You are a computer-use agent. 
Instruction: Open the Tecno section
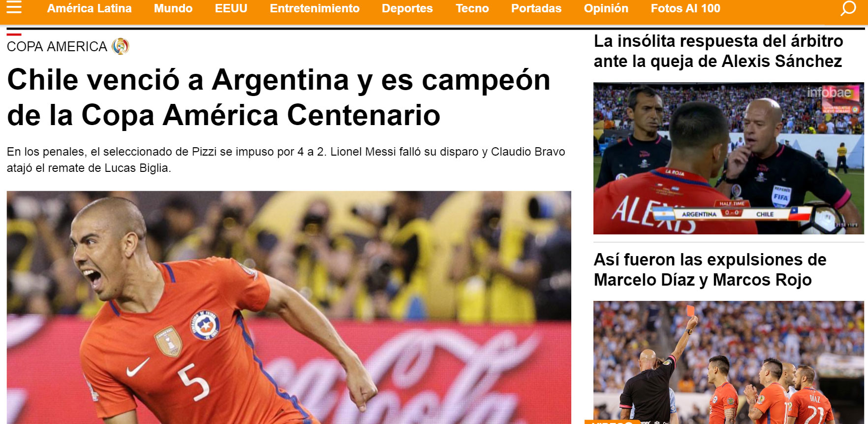472,8
